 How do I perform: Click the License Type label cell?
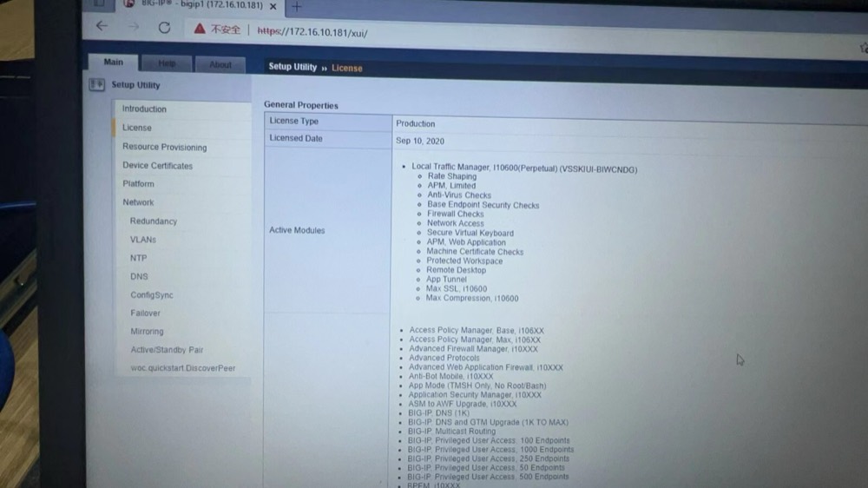[x=328, y=122]
